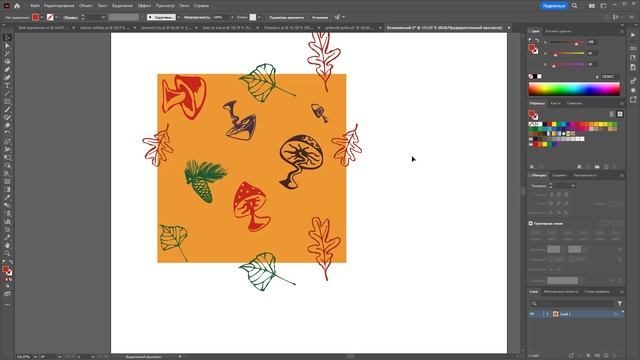The height and width of the screenshot is (360, 640).
Task: Open zoom level dropdown in status bar
Action: [x=35, y=357]
